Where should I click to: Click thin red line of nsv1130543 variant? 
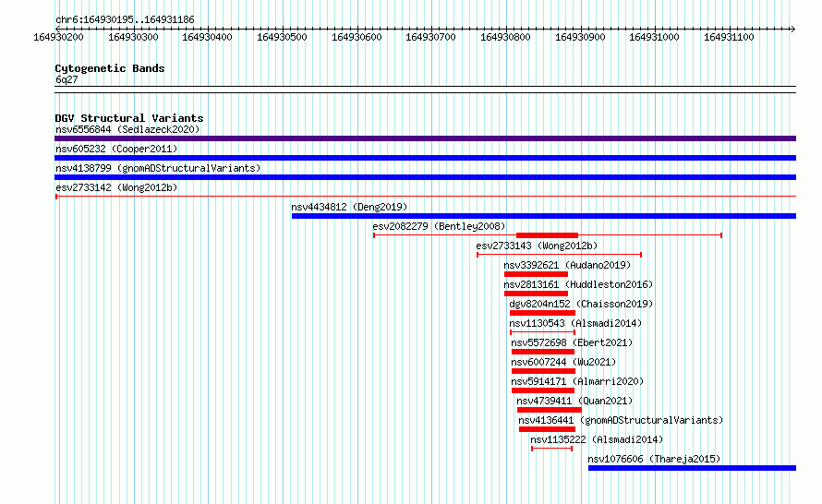click(x=542, y=332)
